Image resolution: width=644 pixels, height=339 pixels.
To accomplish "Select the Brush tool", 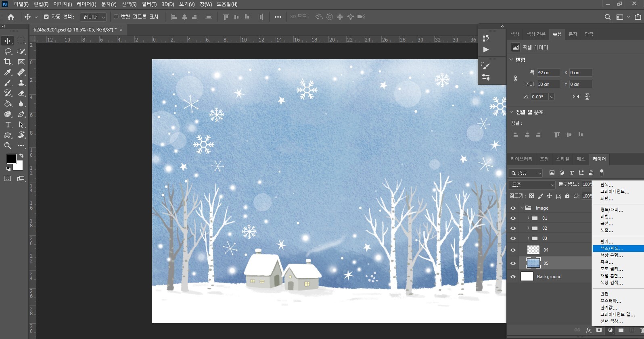I will click(8, 83).
